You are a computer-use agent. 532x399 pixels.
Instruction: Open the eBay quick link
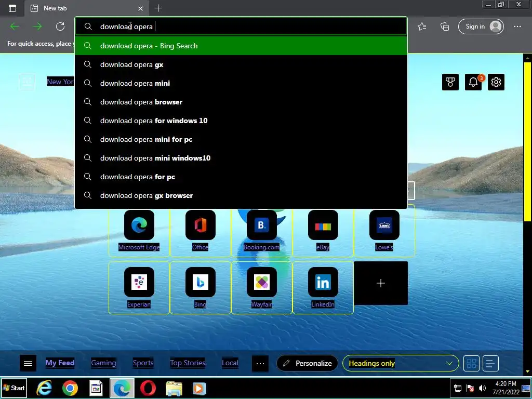click(x=323, y=231)
